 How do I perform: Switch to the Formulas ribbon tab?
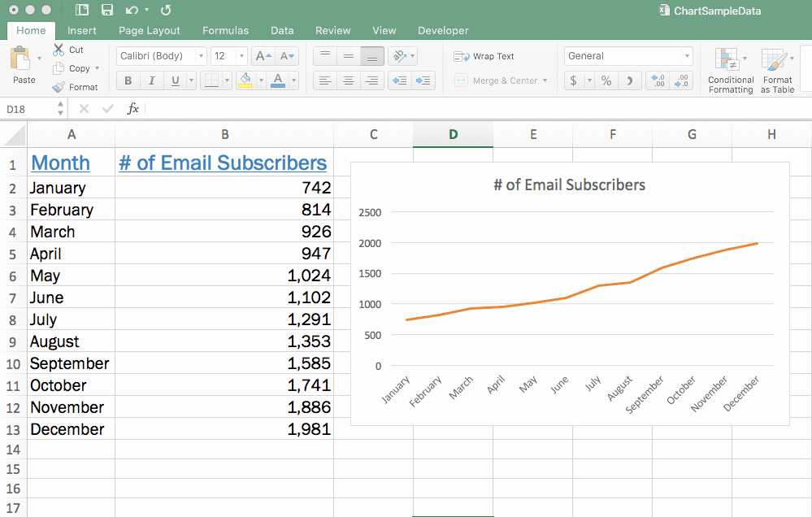pyautogui.click(x=225, y=30)
